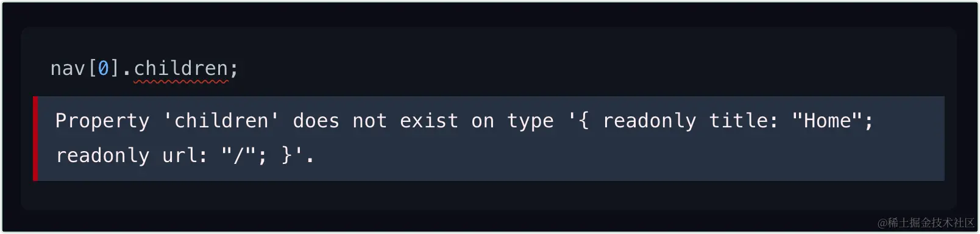Click the word 'type' in error text
Screen dimensions: 980x234
tap(530, 121)
